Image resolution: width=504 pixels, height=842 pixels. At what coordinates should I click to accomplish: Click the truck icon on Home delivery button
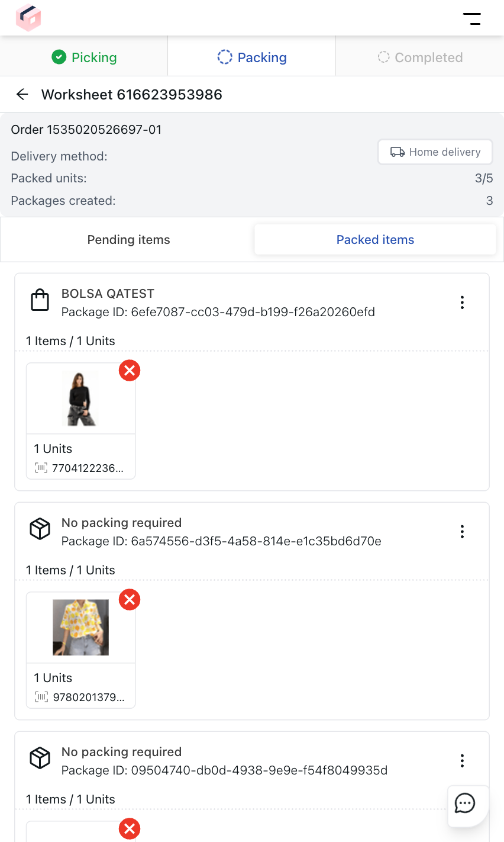pyautogui.click(x=398, y=152)
